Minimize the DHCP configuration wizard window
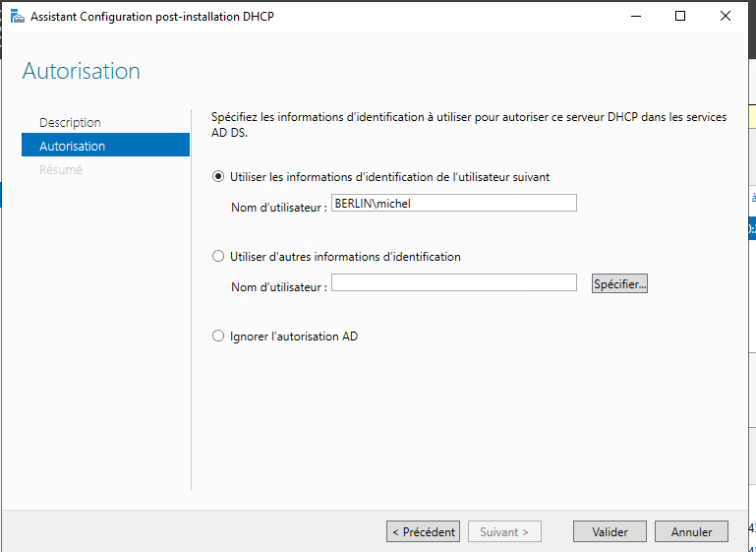The height and width of the screenshot is (552, 756). (634, 17)
